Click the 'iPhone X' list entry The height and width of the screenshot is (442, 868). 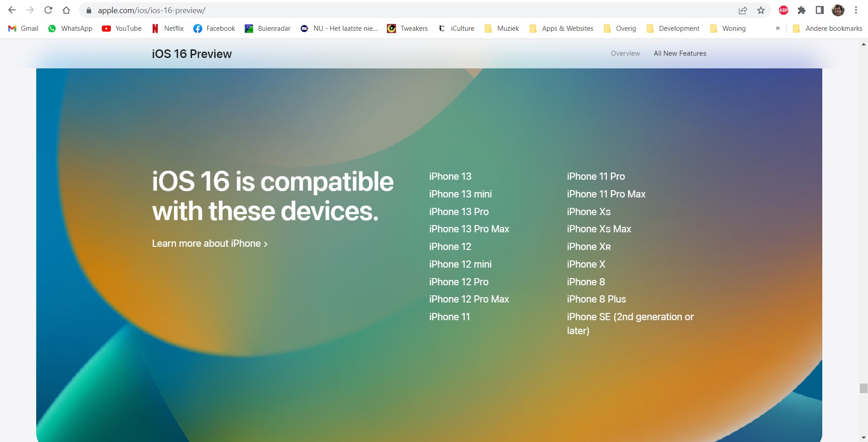[x=586, y=264]
